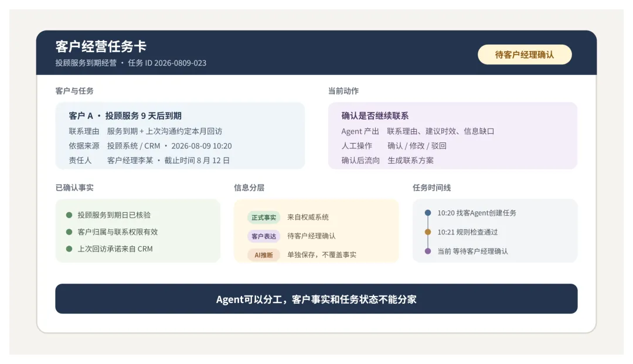Viewport: 633px width, 364px height.
Task: Click 服务到期 + 上次沟通约定本月回访
Action: click(165, 131)
